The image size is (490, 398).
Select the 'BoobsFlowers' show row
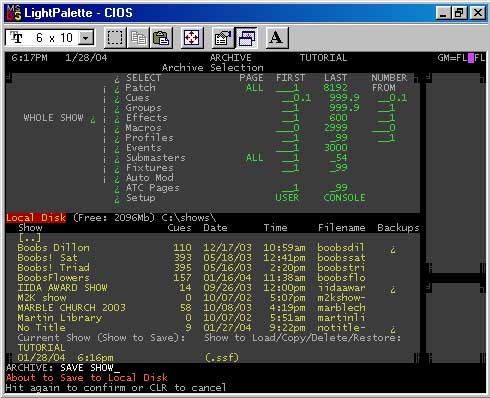[212, 278]
